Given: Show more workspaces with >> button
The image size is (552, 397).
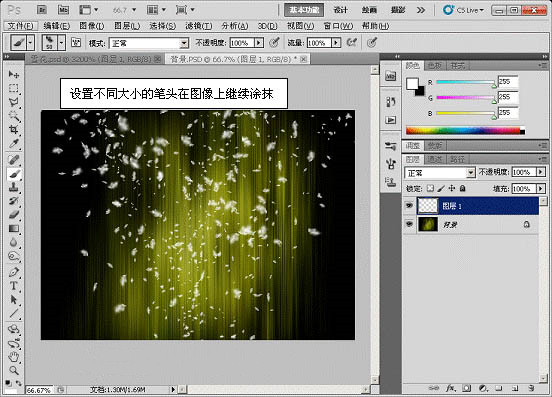Looking at the screenshot, I should (x=420, y=10).
